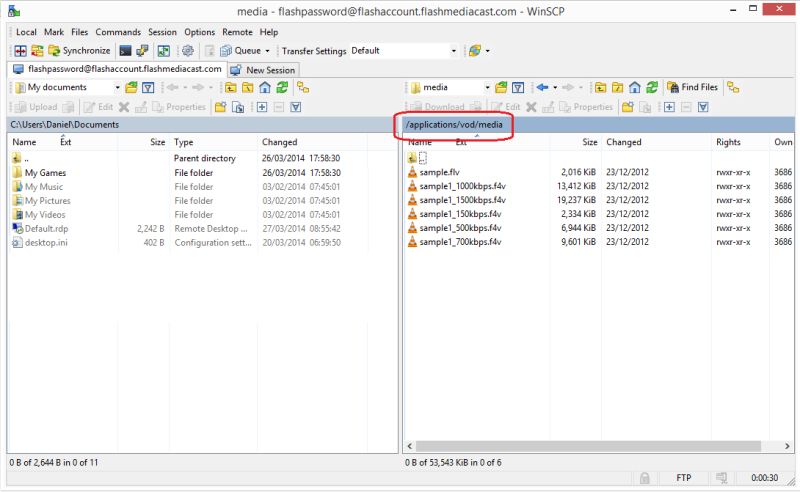Expand the Back history dropdown in remote panel
The width and height of the screenshot is (800, 492).
point(555,87)
